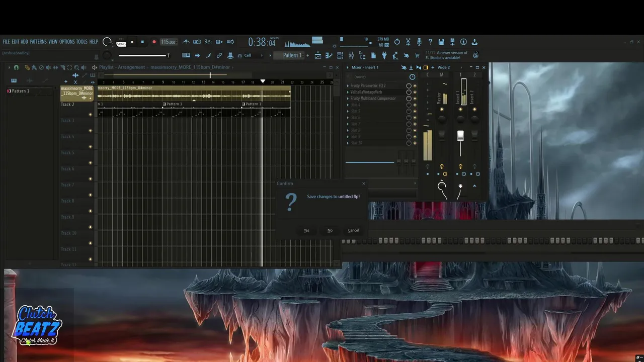Viewport: 644px width, 362px height.
Task: Click Yes in the Confirm dialog
Action: (x=306, y=230)
